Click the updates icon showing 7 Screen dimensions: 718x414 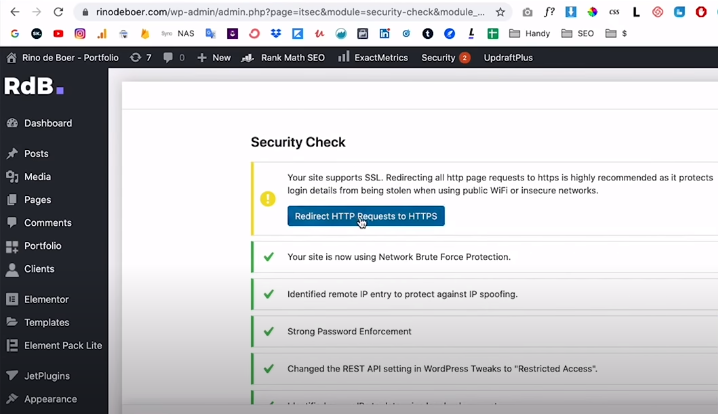tap(141, 58)
